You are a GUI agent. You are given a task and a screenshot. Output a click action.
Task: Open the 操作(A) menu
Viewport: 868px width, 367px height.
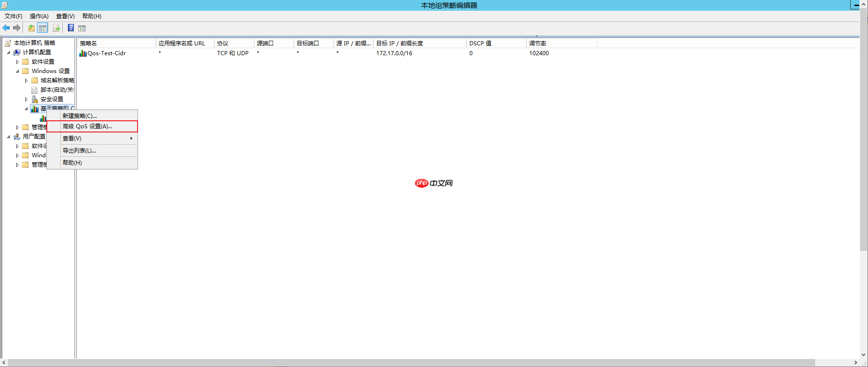pos(39,16)
